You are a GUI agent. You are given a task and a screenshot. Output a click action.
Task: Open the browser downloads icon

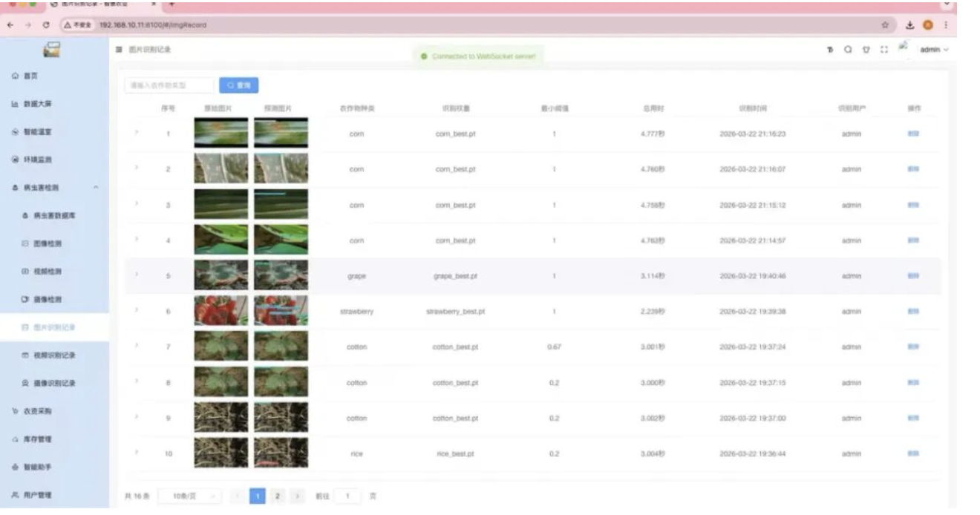[909, 24]
